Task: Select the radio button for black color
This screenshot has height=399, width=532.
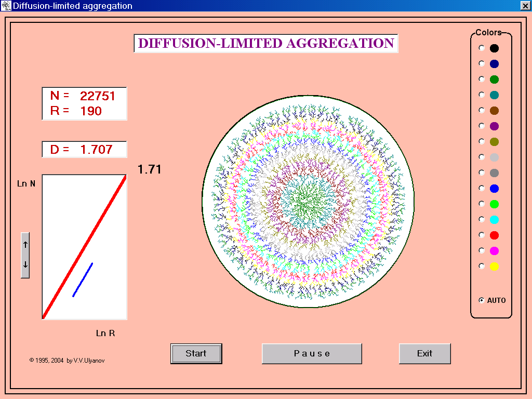Action: click(481, 48)
